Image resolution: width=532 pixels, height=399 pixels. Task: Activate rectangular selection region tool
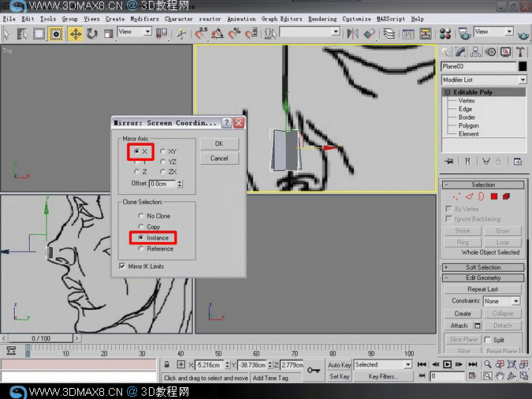click(x=39, y=34)
